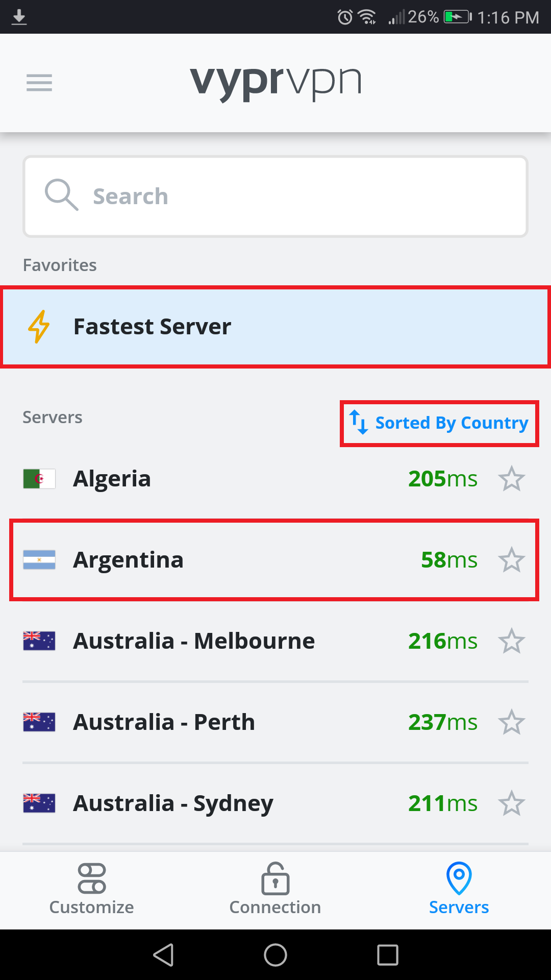Image resolution: width=551 pixels, height=980 pixels.
Task: Click the Australia flag next to Melbourne
Action: (x=38, y=641)
